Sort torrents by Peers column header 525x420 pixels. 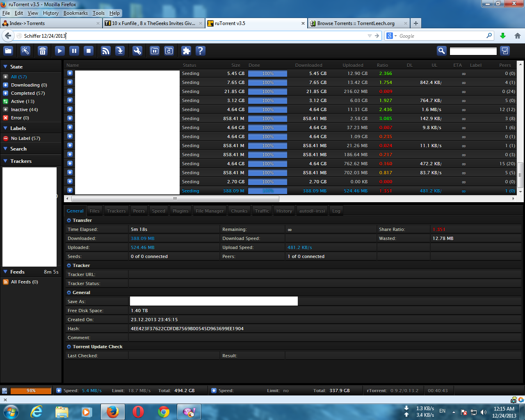pos(505,65)
